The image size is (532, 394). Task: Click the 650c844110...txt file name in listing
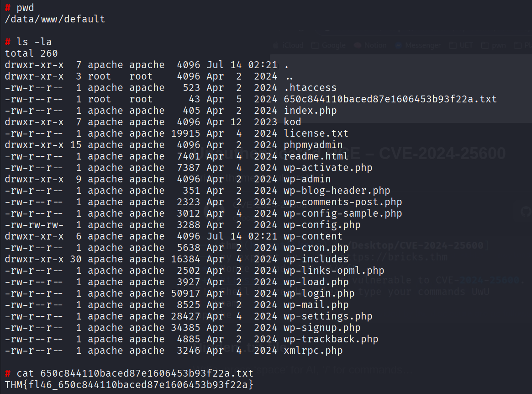(x=390, y=99)
